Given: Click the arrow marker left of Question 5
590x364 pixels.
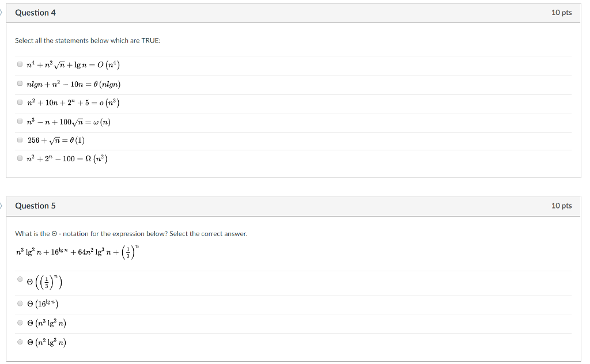Looking at the screenshot, I should click(1, 206).
